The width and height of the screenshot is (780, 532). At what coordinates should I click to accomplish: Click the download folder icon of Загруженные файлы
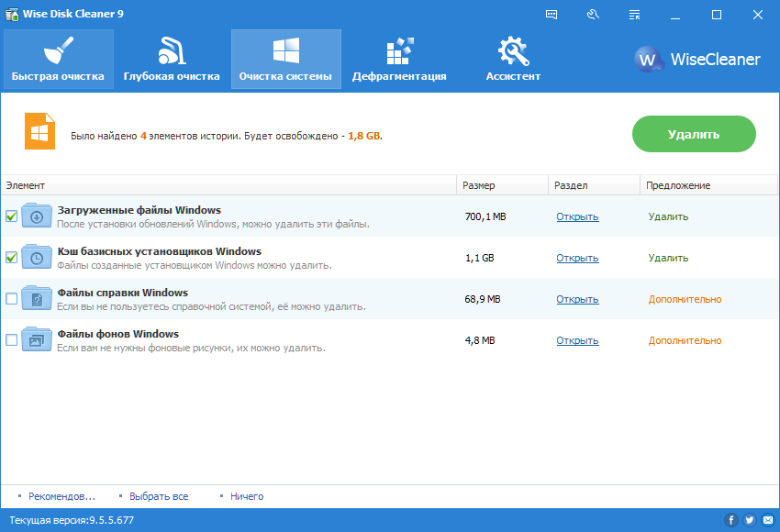(37, 216)
